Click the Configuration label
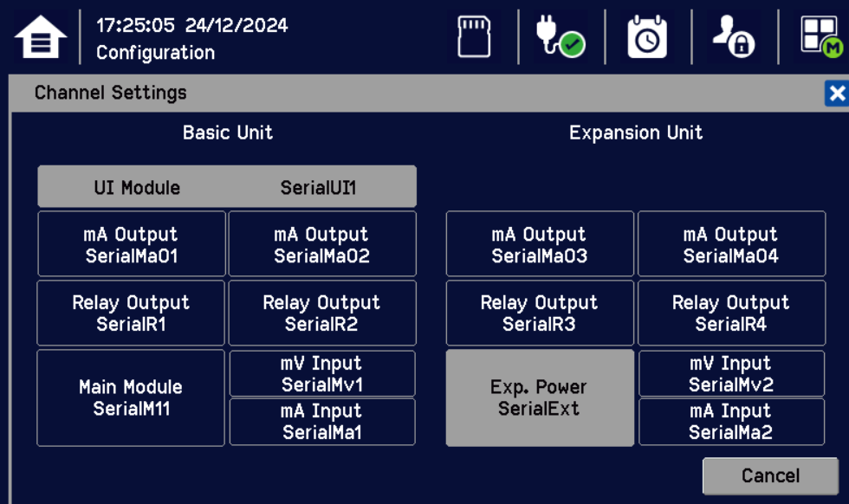Viewport: 849px width, 504px height. [155, 53]
